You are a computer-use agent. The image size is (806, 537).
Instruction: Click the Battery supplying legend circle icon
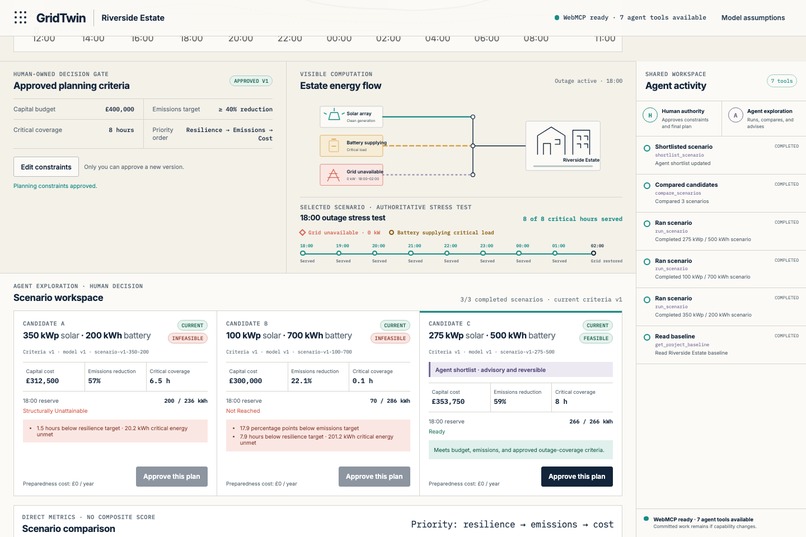[x=391, y=232]
